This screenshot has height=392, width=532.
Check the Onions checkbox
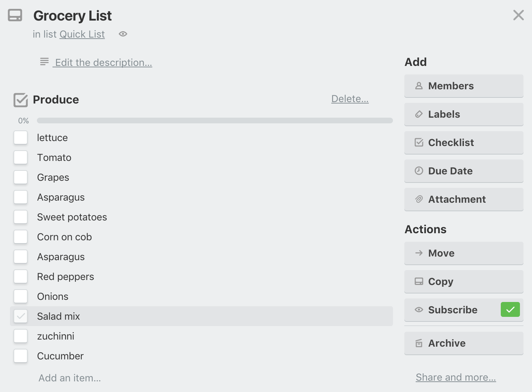pyautogui.click(x=21, y=296)
